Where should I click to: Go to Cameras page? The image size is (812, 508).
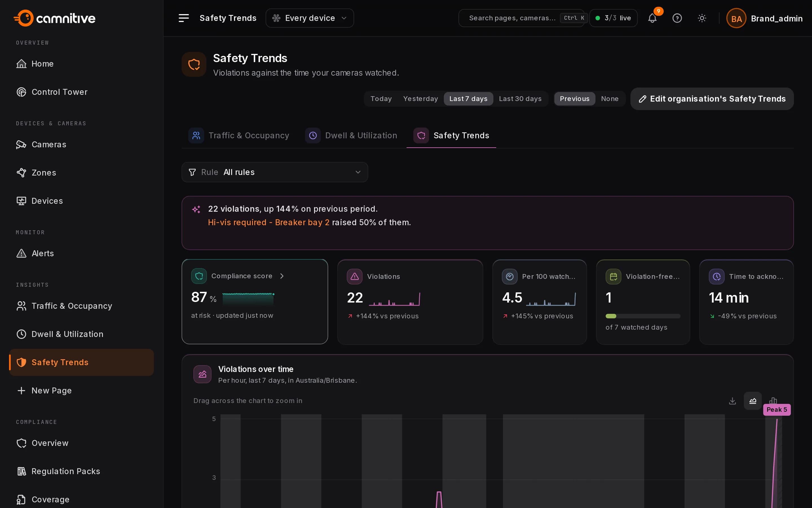click(81, 144)
